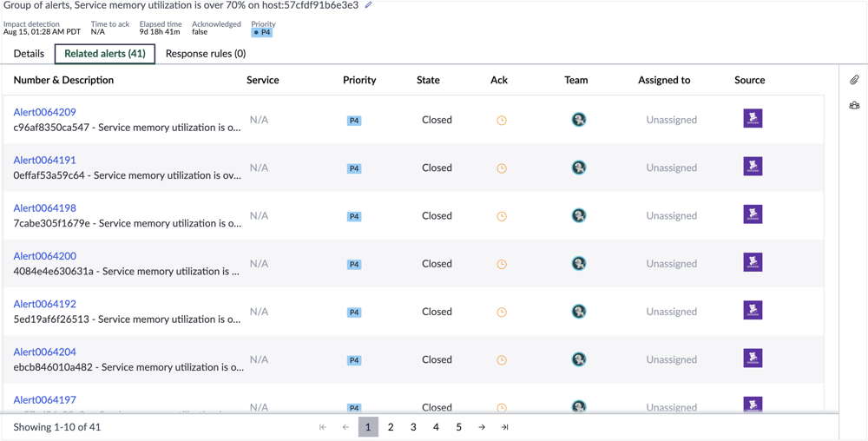
Task: Jump to the last page of alerts
Action: [x=504, y=427]
